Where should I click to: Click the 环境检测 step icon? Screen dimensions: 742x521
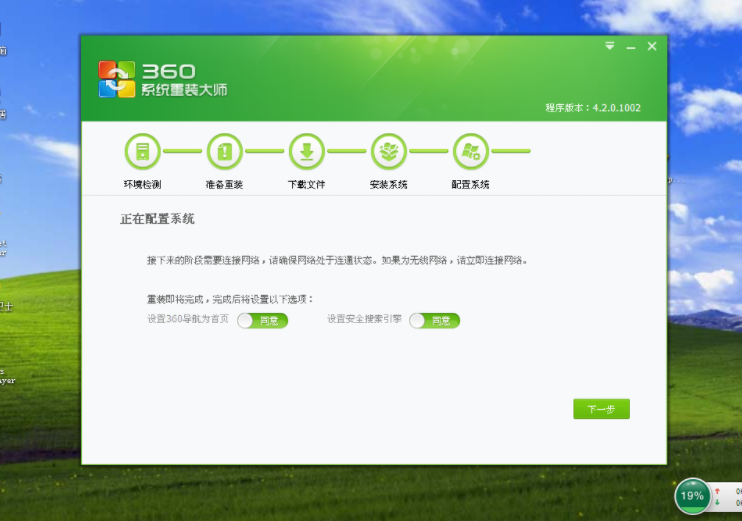point(142,151)
